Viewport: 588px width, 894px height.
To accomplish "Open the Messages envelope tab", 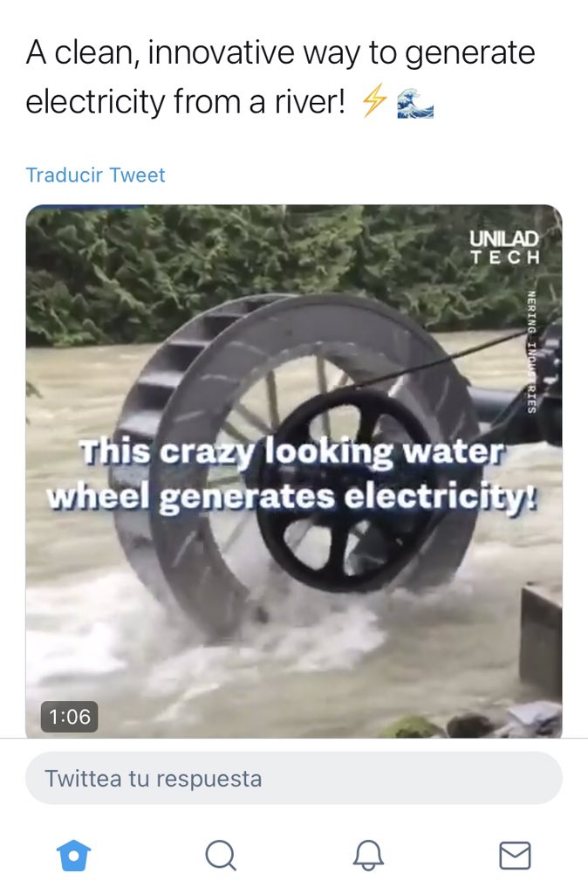I will (x=515, y=856).
